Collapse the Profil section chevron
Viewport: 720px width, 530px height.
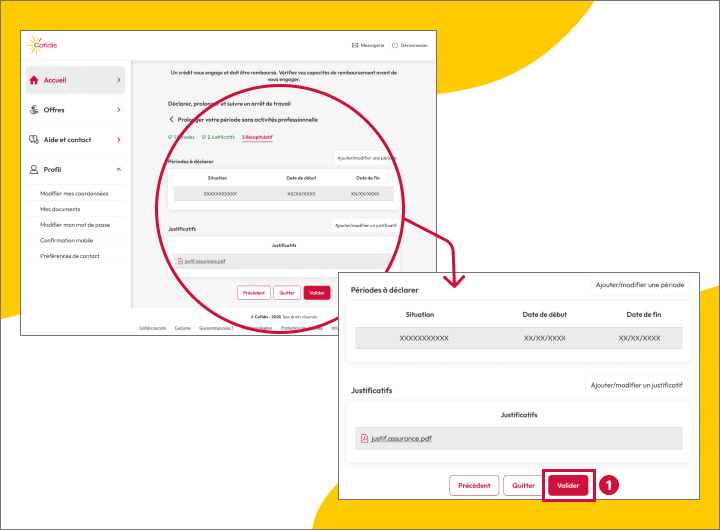118,170
